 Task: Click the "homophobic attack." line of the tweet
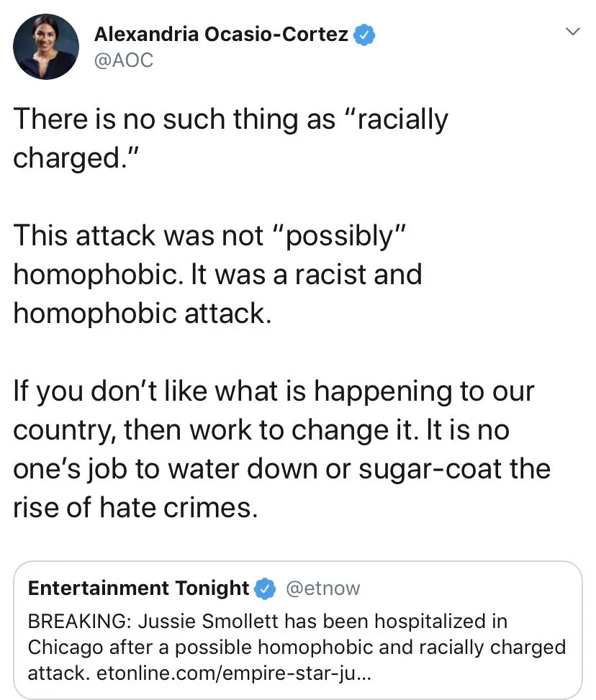tap(143, 314)
